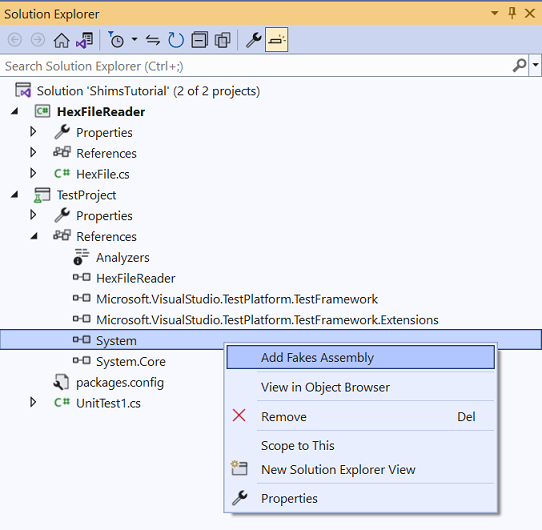Select the HexFileReader project

tap(101, 112)
